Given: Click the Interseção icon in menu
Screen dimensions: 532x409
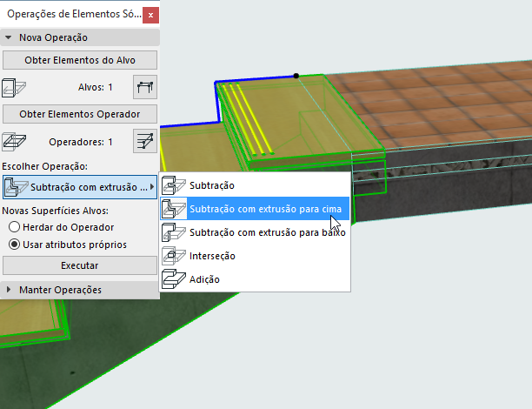Looking at the screenshot, I should pos(173,256).
